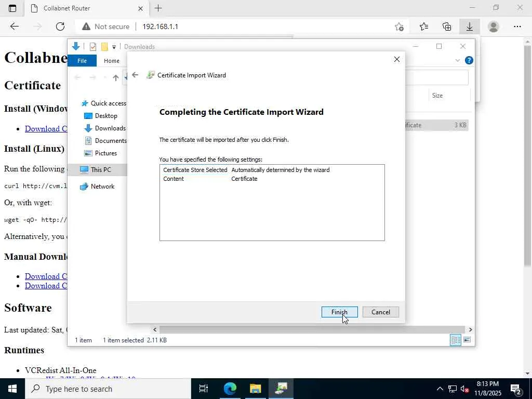Open Edge Settings and more menu

517,26
